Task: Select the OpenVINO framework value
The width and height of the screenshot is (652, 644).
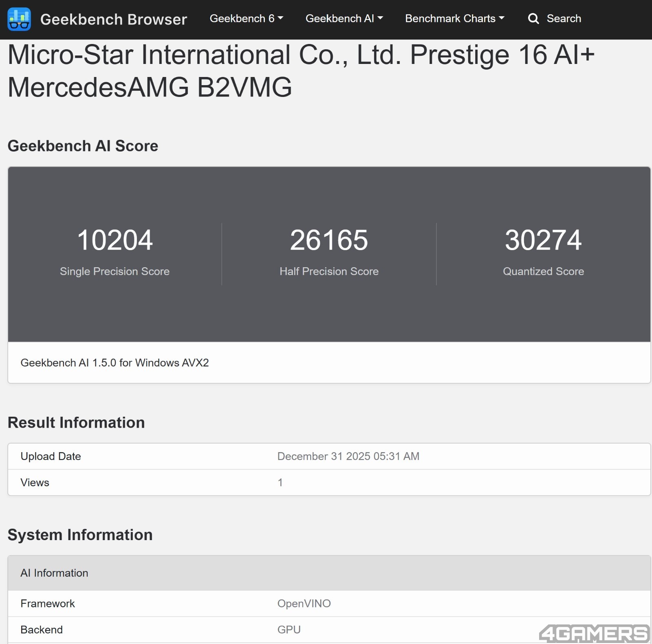Action: click(304, 604)
